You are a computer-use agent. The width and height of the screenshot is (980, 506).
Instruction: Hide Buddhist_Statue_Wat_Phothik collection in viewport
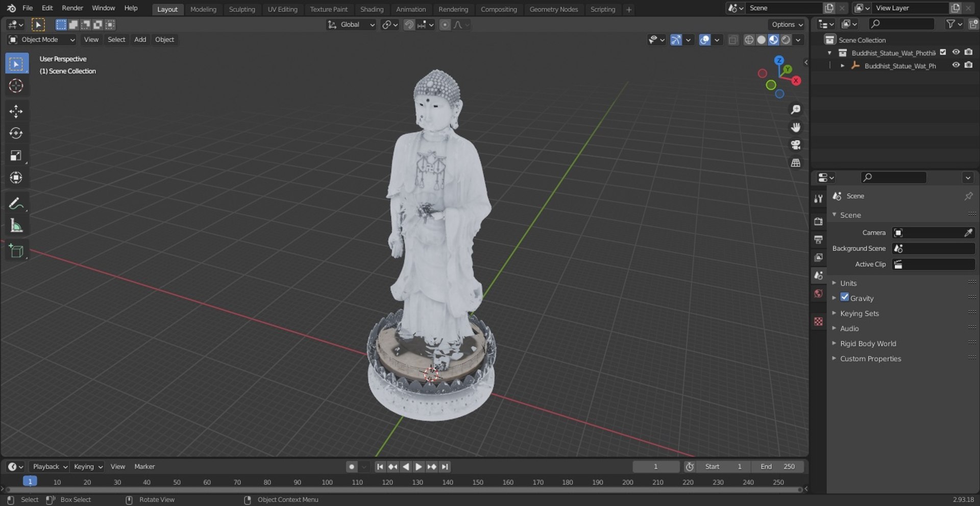[956, 53]
